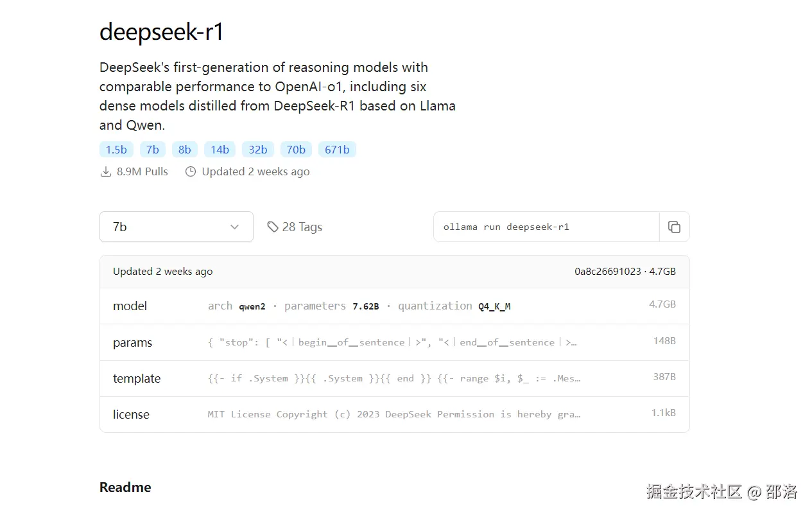This screenshot has width=812, height=515.
Task: Select the 32b size tag
Action: pyautogui.click(x=257, y=150)
